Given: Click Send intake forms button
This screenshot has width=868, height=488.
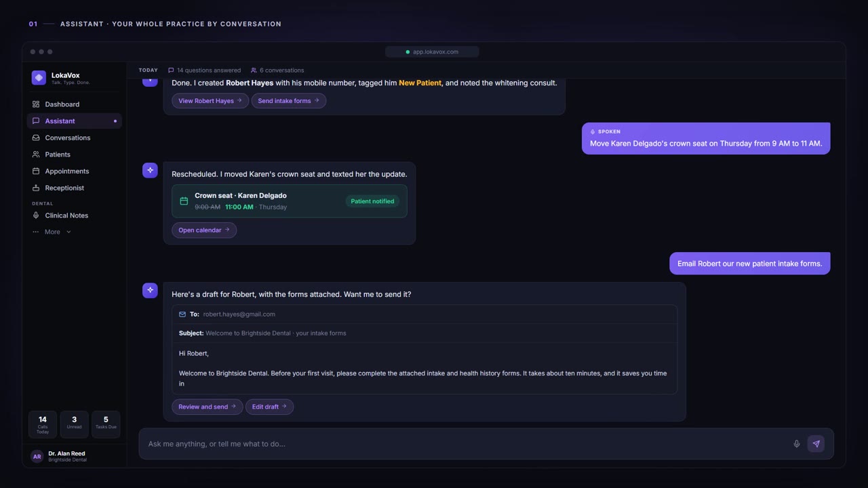Looking at the screenshot, I should tap(289, 101).
